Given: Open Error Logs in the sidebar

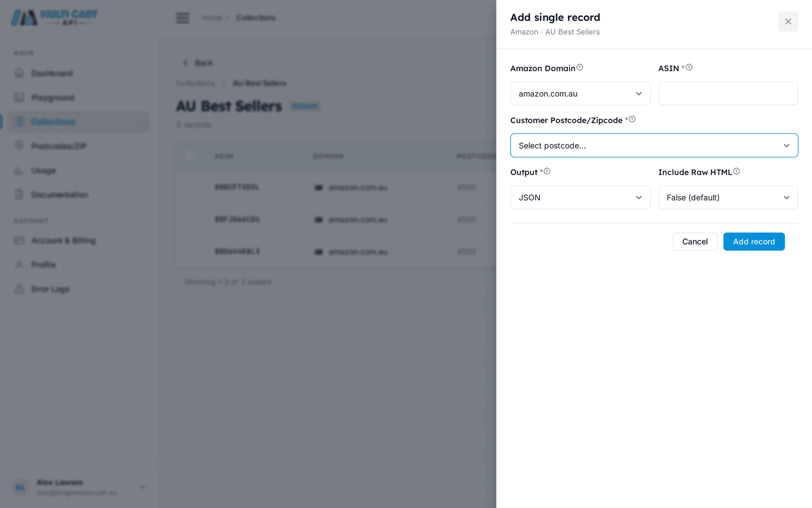Looking at the screenshot, I should coord(79,289).
